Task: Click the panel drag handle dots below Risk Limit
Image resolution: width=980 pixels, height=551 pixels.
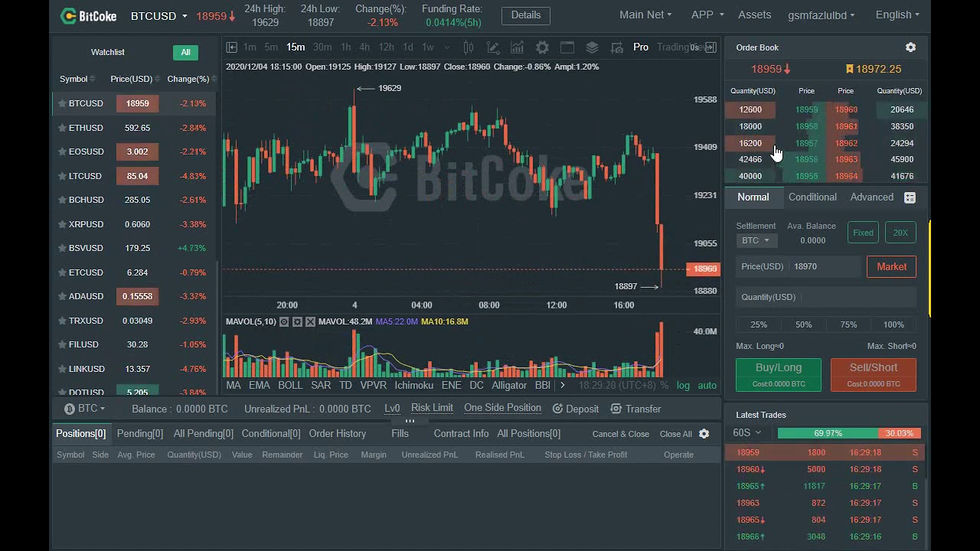Action: (410, 421)
